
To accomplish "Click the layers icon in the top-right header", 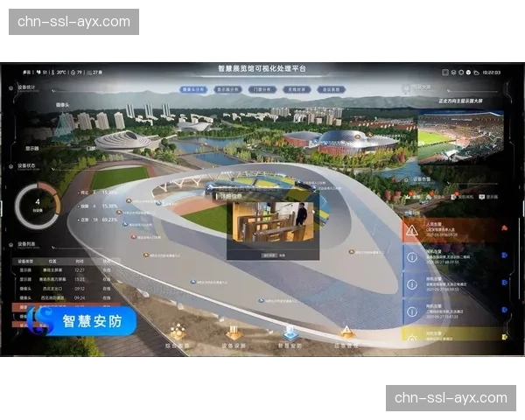I will (x=453, y=73).
